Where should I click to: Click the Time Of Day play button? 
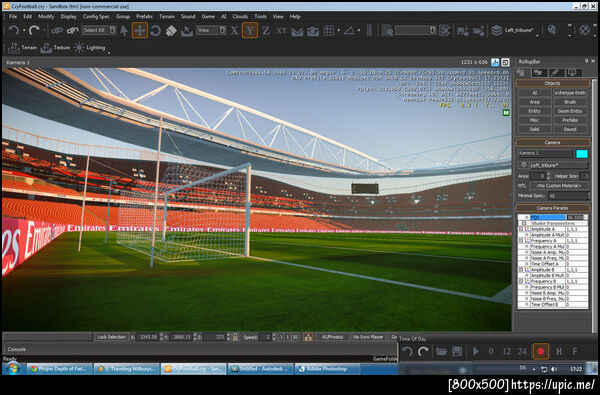coord(475,351)
